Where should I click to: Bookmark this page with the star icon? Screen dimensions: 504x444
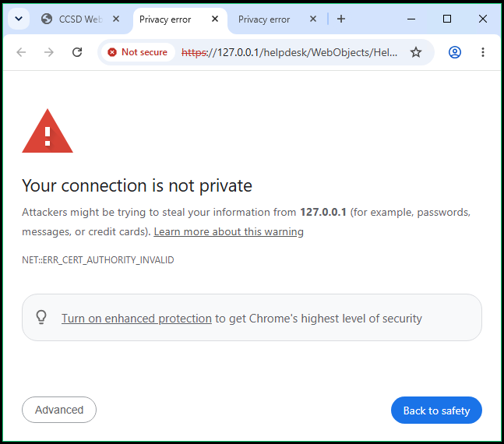pyautogui.click(x=416, y=52)
